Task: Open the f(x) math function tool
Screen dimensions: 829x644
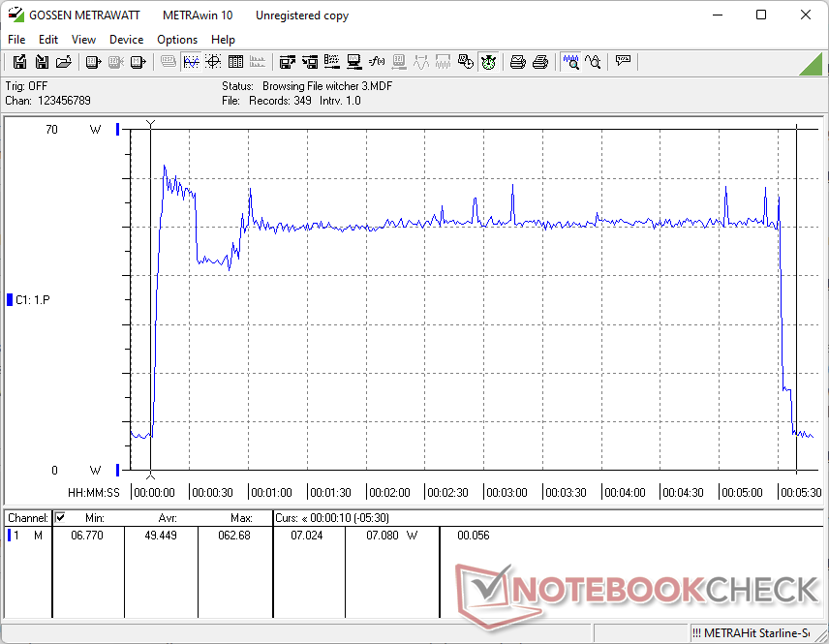Action: [x=378, y=62]
